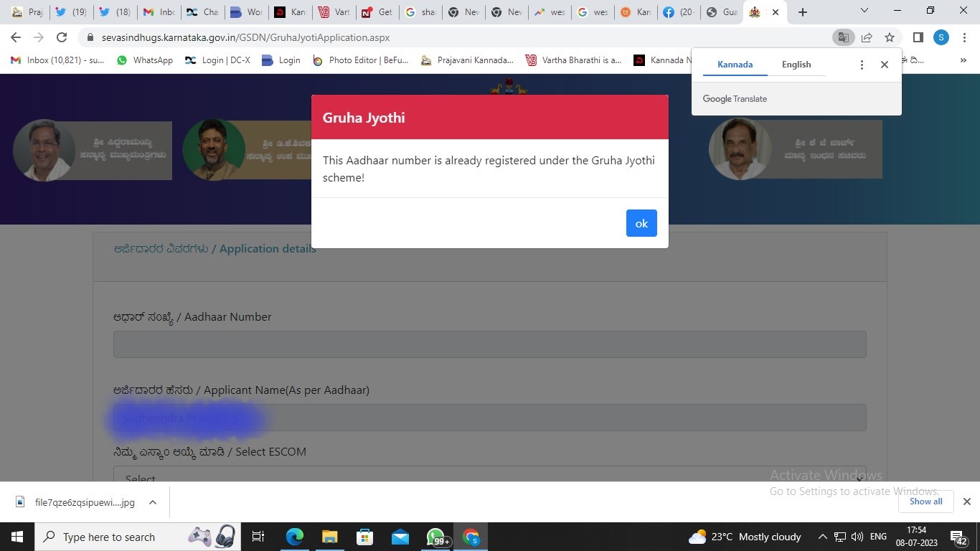The height and width of the screenshot is (551, 980).
Task: Open network settings tray icon
Action: click(x=840, y=537)
